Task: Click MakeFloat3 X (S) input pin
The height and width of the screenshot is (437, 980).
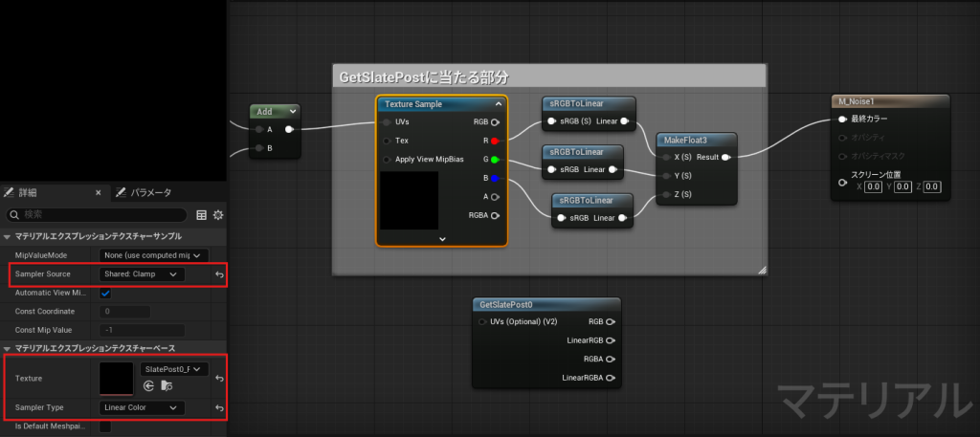Action: 667,158
